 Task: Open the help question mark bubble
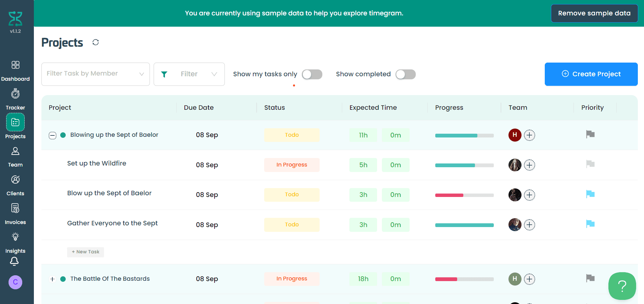[622, 286]
